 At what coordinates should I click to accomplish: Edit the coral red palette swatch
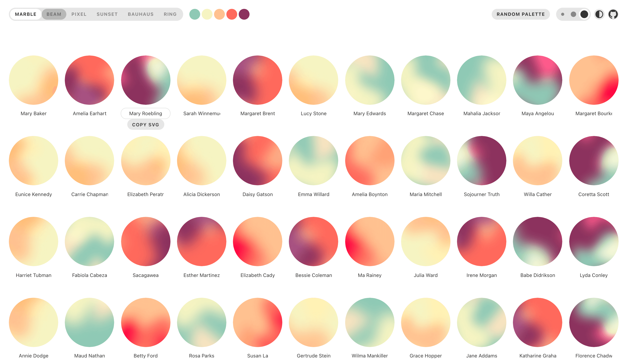click(232, 14)
